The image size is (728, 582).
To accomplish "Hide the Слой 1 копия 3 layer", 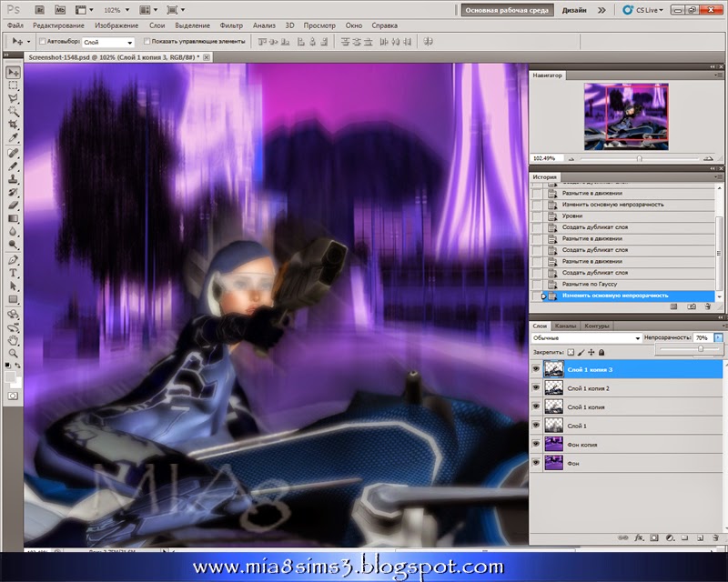I will point(536,369).
